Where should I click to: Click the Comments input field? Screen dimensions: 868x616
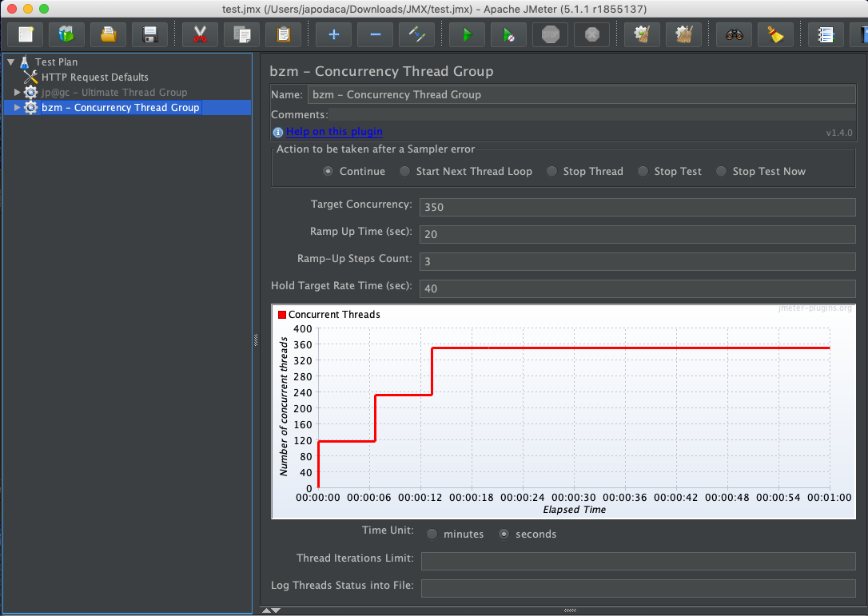coord(593,114)
